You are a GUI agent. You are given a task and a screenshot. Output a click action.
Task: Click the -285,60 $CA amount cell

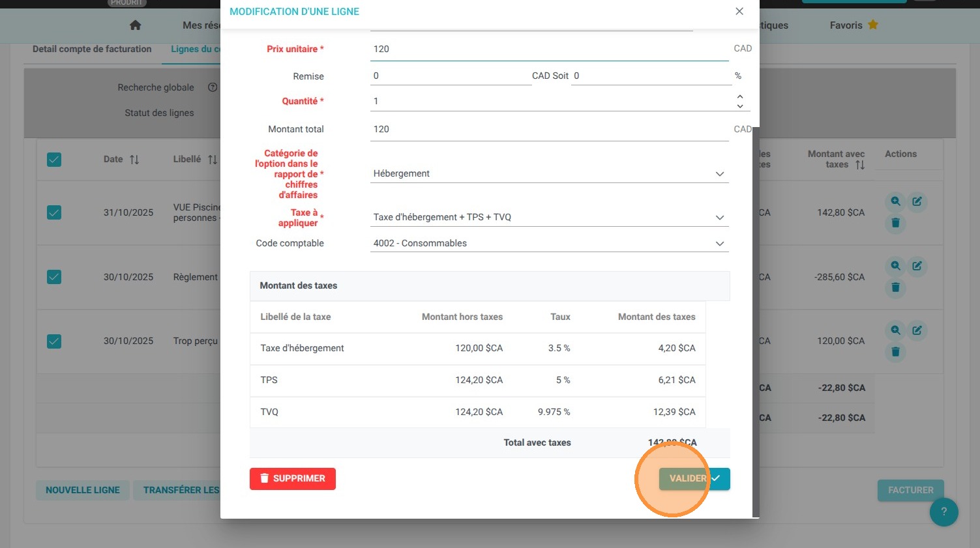coord(840,277)
